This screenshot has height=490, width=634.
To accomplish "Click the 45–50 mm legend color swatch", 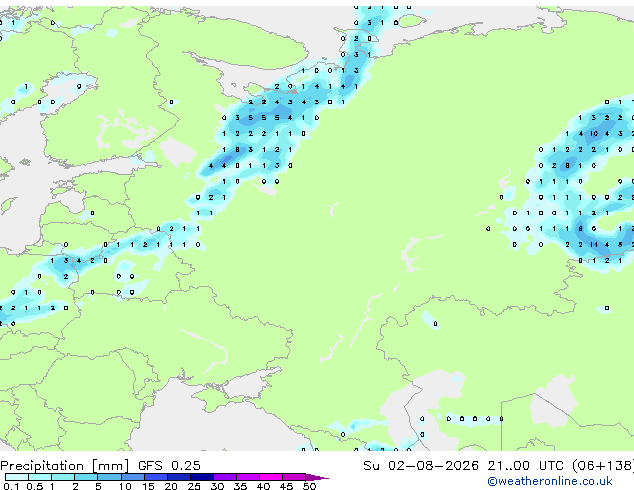I will point(294,477).
